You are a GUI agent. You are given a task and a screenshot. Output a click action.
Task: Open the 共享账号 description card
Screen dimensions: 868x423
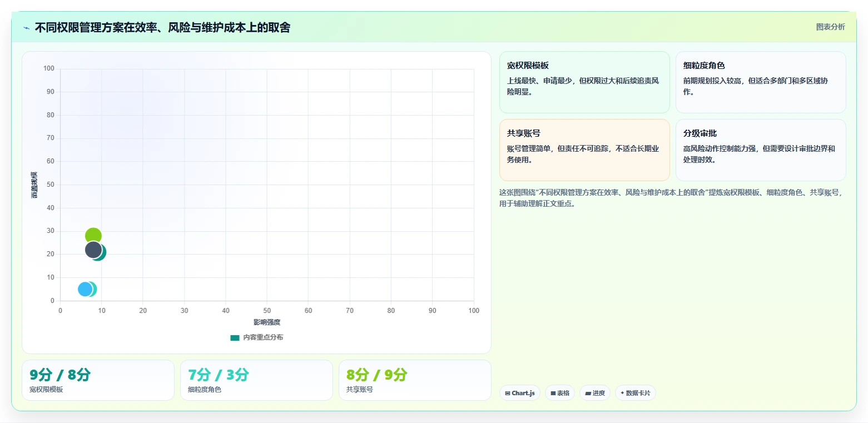pyautogui.click(x=584, y=150)
